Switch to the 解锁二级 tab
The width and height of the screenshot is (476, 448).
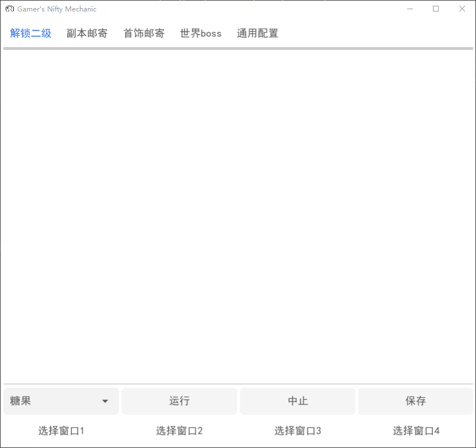[30, 33]
